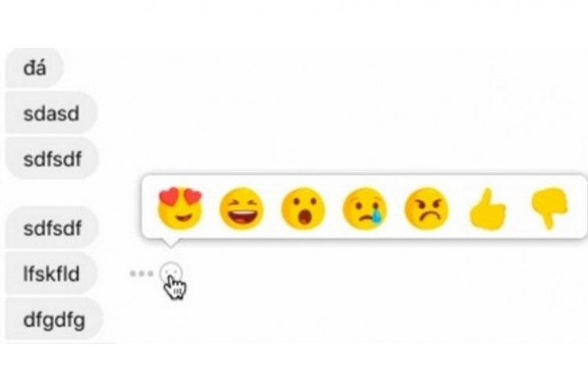React with the crying sad face
This screenshot has height=392, width=588.
365,209
